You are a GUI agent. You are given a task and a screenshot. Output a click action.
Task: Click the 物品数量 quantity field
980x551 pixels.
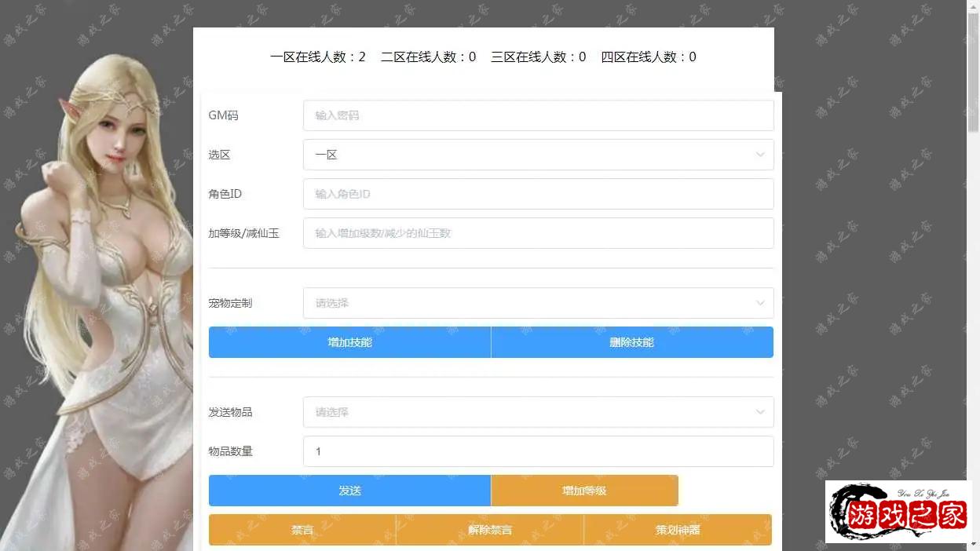pos(538,451)
